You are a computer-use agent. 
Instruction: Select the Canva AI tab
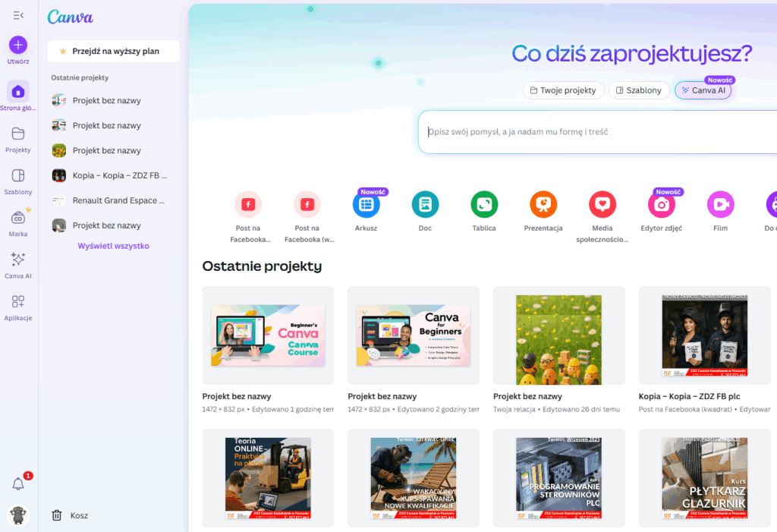tap(703, 90)
